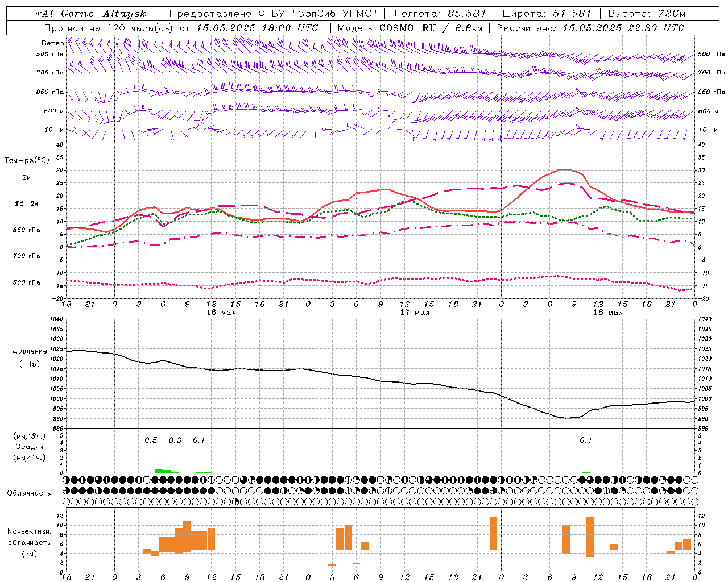Click the Давление pressure panel label
728x582 pixels.
[30, 351]
